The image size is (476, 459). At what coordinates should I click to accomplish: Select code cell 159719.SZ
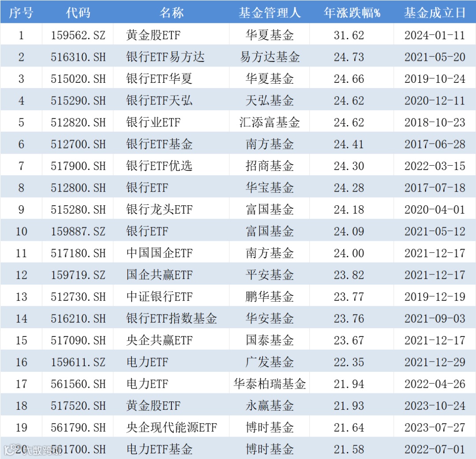coord(78,275)
